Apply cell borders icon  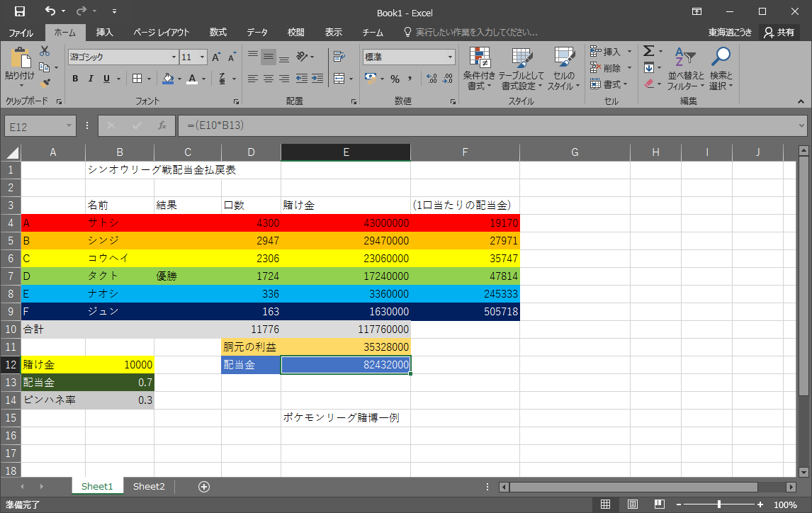(137, 79)
